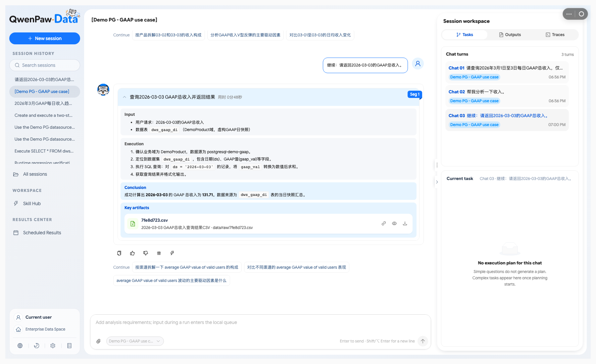The height and width of the screenshot is (364, 596).
Task: Click the user avatar beside the sent message
Action: click(x=418, y=64)
